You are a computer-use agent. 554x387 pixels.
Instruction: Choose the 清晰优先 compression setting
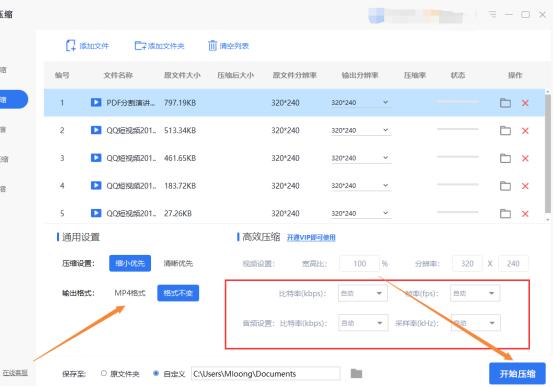[x=178, y=263]
